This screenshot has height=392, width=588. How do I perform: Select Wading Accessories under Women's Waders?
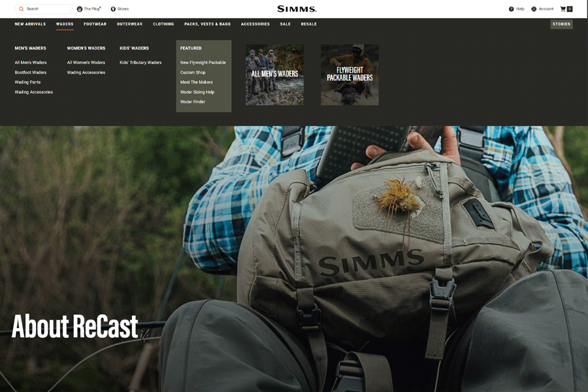tap(86, 73)
